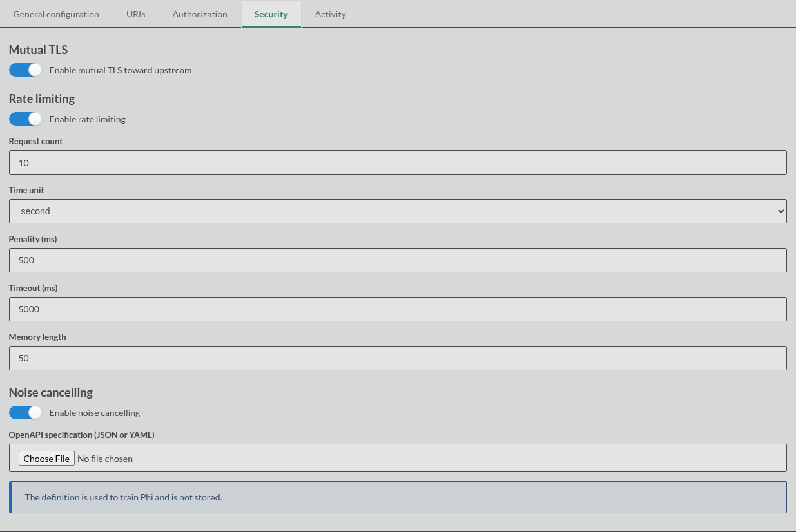
Task: Select the Security tab
Action: 271,14
